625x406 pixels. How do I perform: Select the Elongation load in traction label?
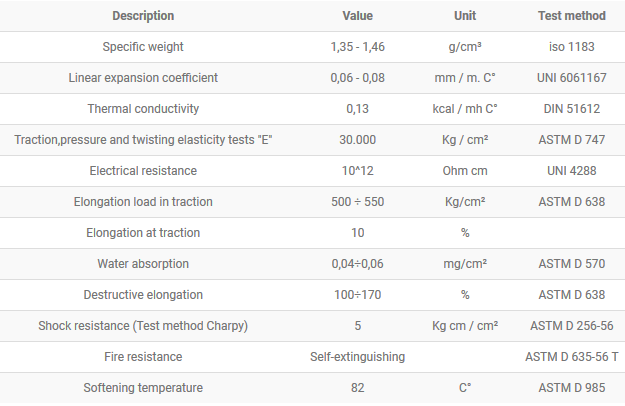tap(143, 202)
